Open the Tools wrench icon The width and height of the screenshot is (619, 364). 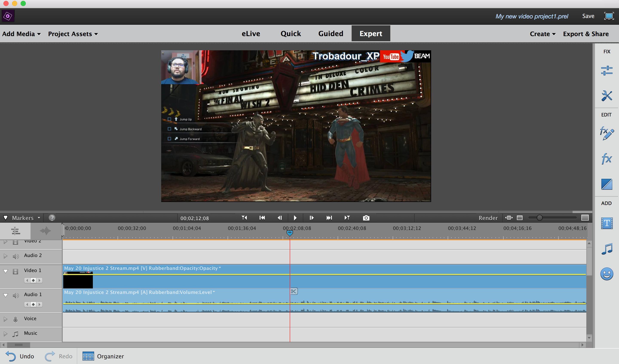tap(607, 96)
